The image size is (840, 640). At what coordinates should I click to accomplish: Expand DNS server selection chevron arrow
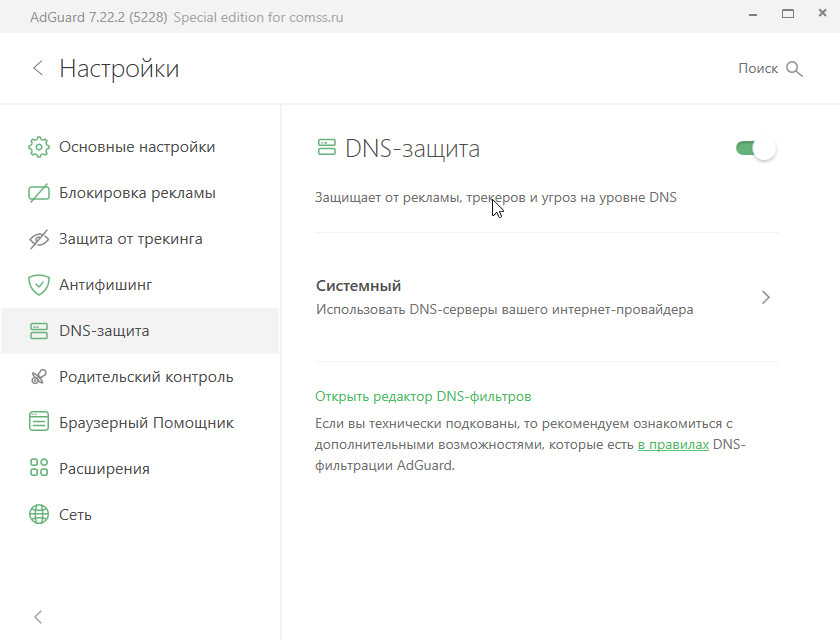[766, 297]
